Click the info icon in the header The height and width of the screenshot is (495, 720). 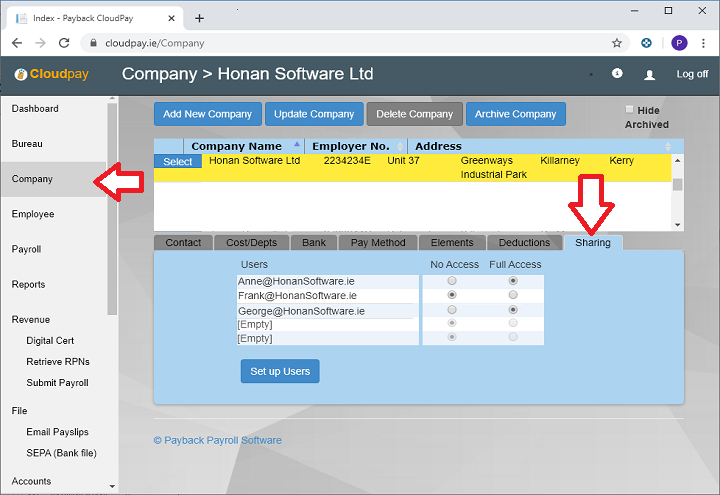tap(617, 74)
